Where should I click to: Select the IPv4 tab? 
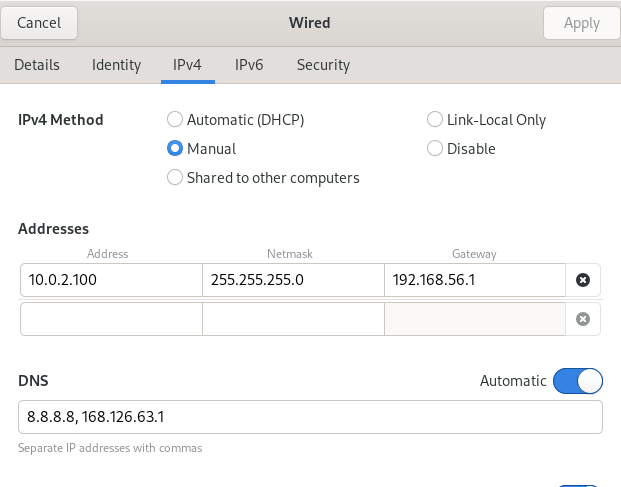(186, 65)
